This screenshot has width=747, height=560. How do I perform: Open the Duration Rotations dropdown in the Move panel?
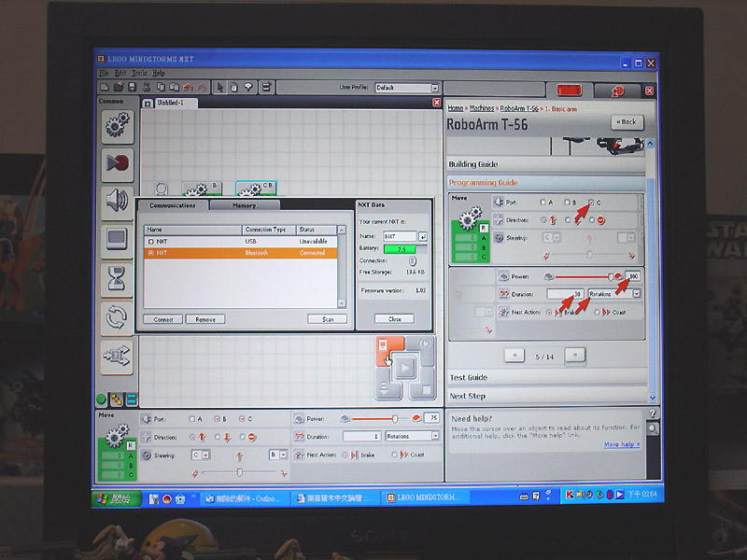413,436
